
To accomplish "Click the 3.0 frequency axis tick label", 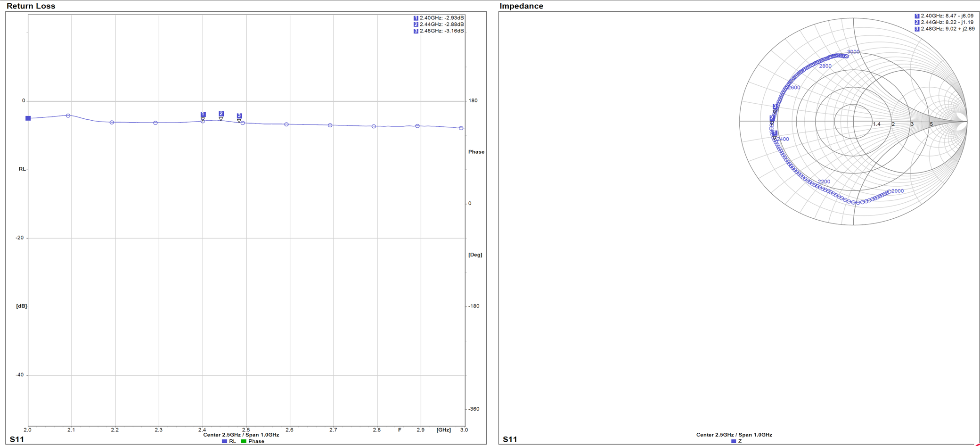I will click(x=464, y=430).
